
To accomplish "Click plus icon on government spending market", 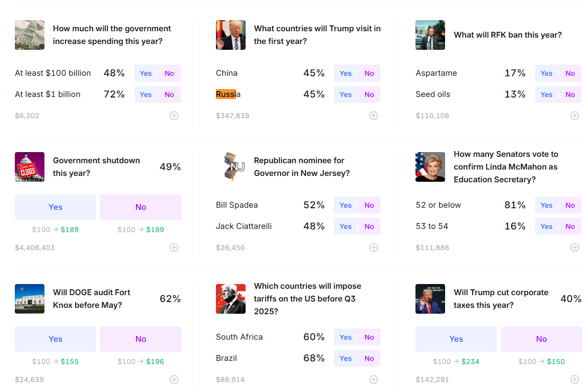I will (x=174, y=116).
